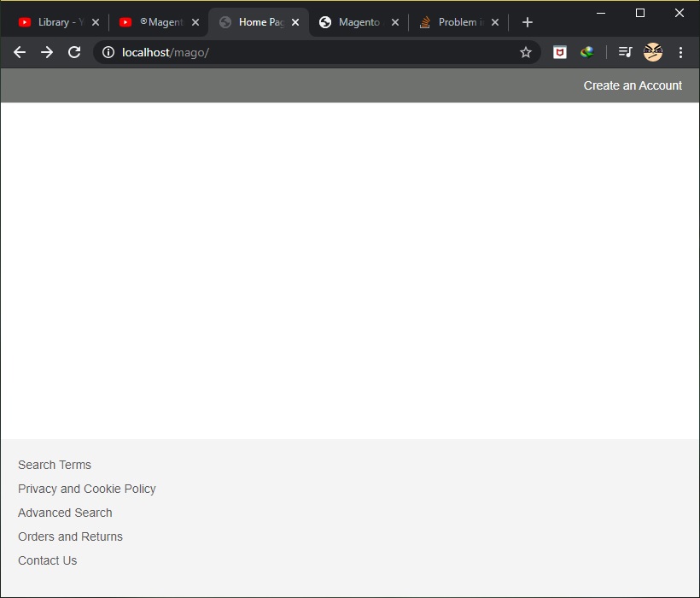View site information icon in address bar

coord(108,52)
